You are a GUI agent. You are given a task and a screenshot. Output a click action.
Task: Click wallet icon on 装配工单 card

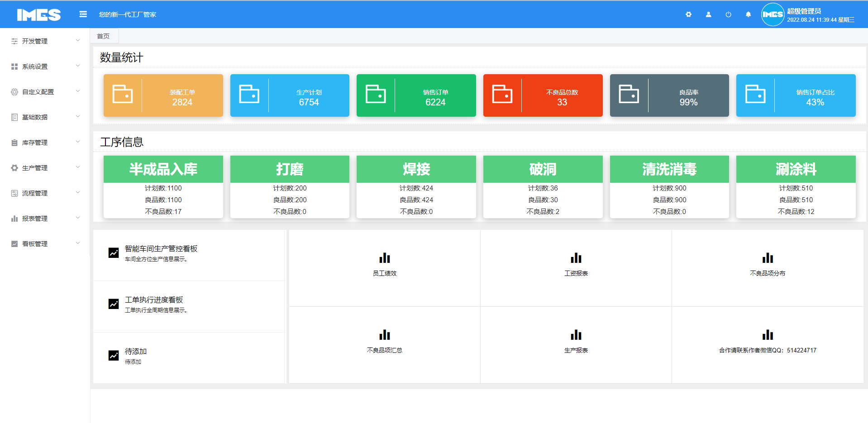(x=123, y=94)
